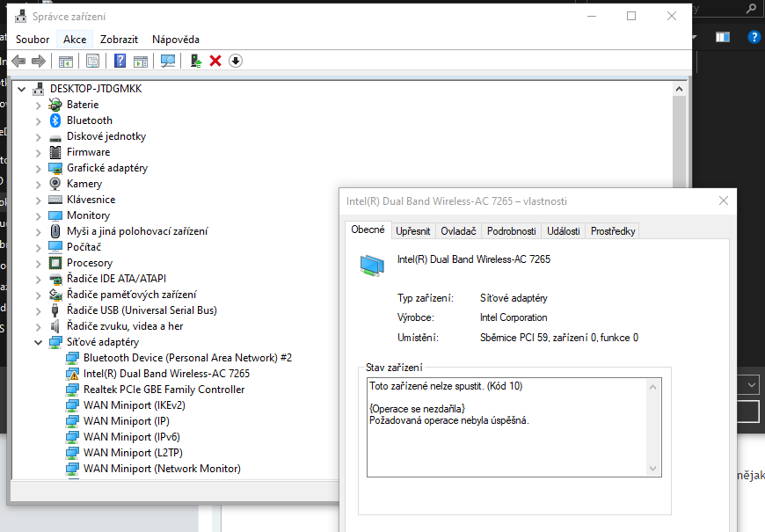Click the device status error text box
The image size is (765, 532).
tap(506, 426)
